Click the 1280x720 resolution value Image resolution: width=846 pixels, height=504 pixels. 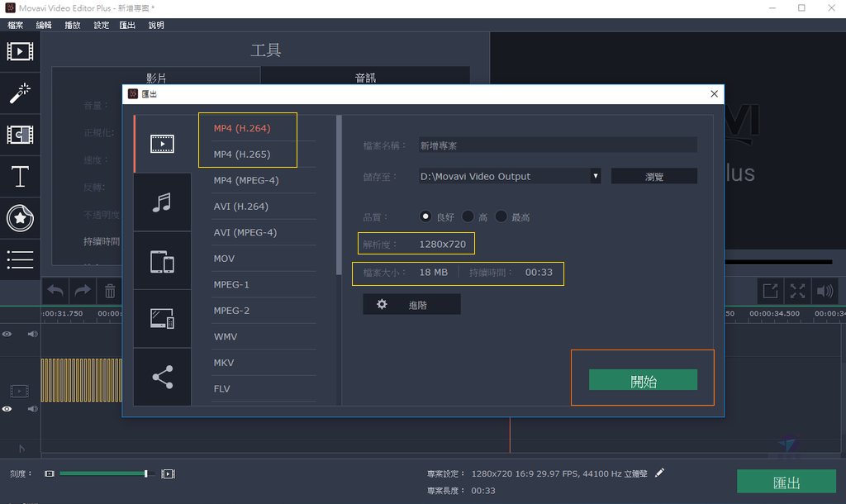pos(443,244)
